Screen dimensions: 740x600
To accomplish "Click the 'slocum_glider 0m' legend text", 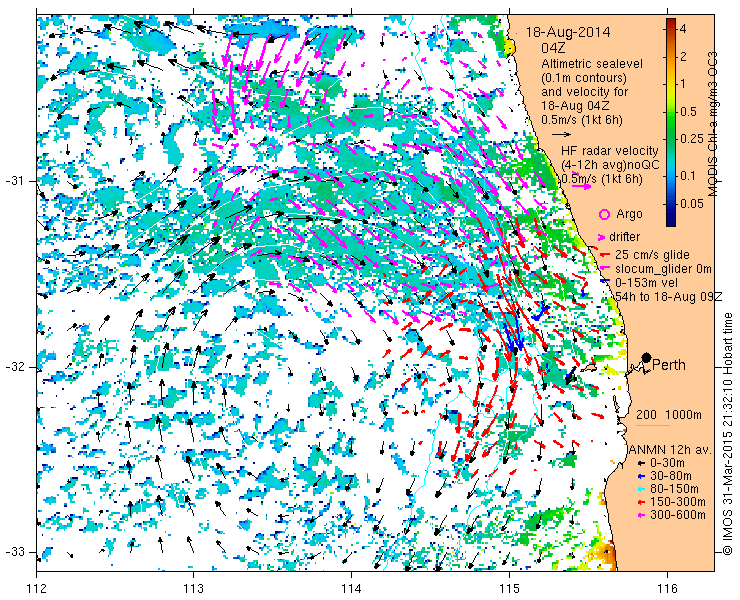I will [663, 269].
